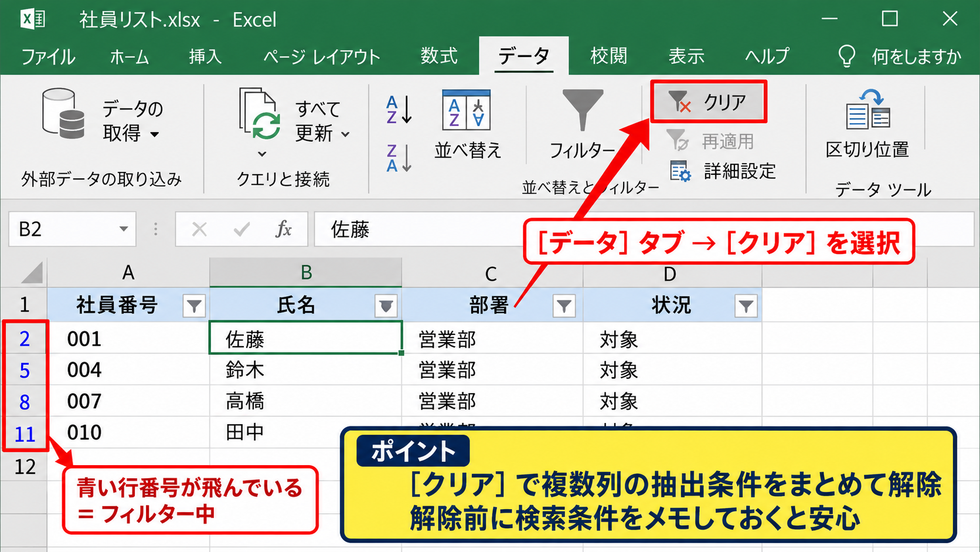The image size is (980, 552).
Task: Click the select-all corner triangle
Action: click(x=30, y=273)
